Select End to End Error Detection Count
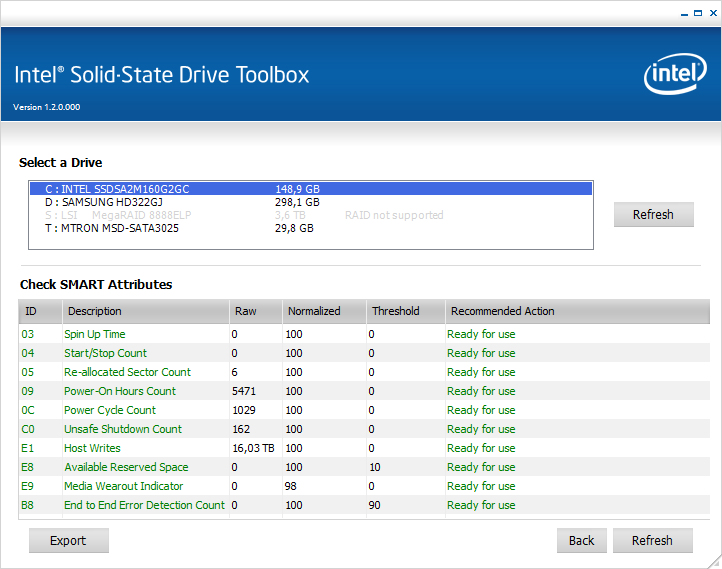722x569 pixels. [364, 505]
